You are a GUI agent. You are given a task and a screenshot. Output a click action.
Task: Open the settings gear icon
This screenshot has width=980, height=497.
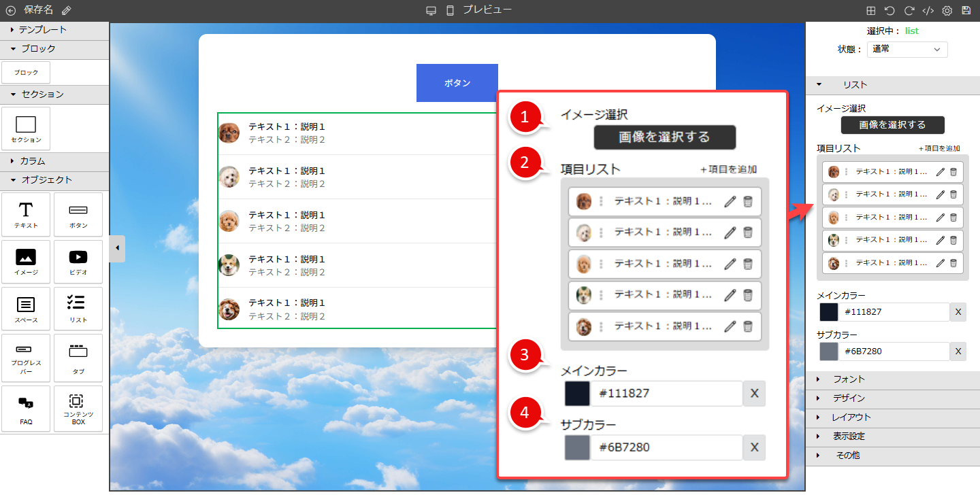[x=947, y=11]
